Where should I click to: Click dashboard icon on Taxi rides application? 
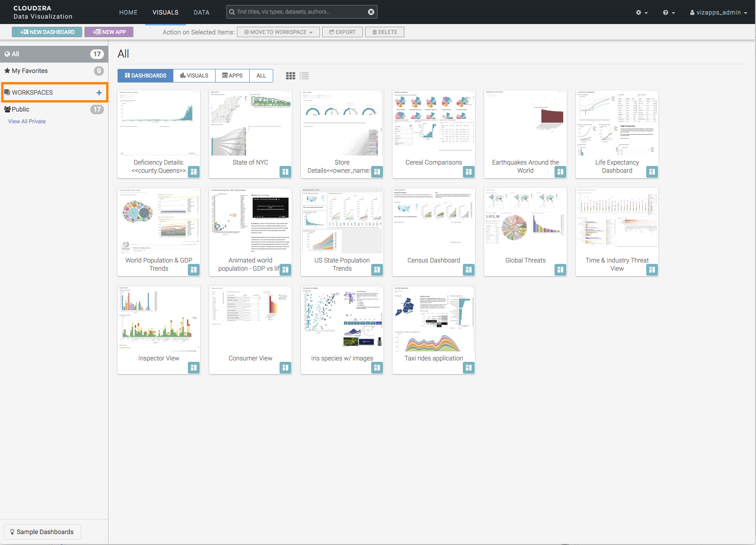[x=469, y=368]
